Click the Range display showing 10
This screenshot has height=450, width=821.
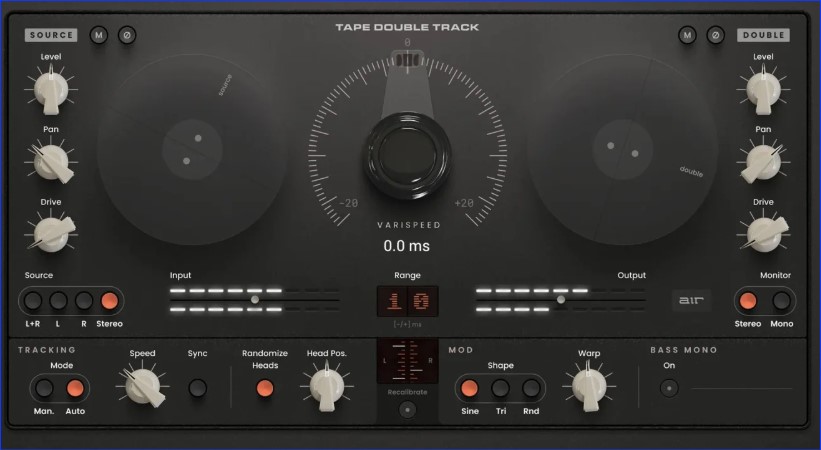click(407, 301)
